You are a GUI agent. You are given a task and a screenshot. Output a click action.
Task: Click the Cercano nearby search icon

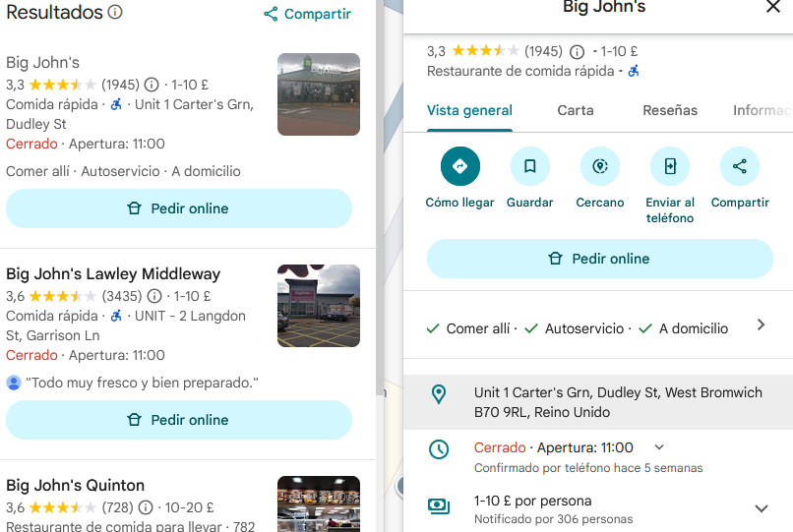599,166
